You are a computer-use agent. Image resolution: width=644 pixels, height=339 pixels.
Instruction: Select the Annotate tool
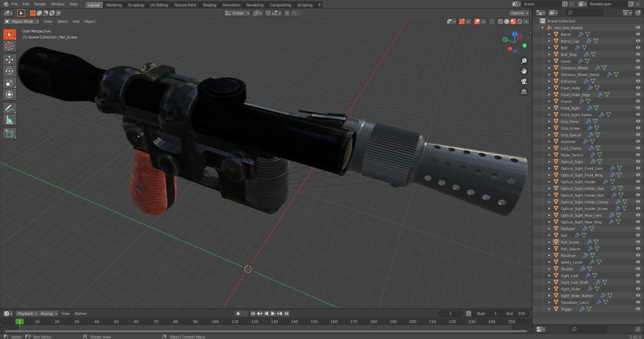9,108
